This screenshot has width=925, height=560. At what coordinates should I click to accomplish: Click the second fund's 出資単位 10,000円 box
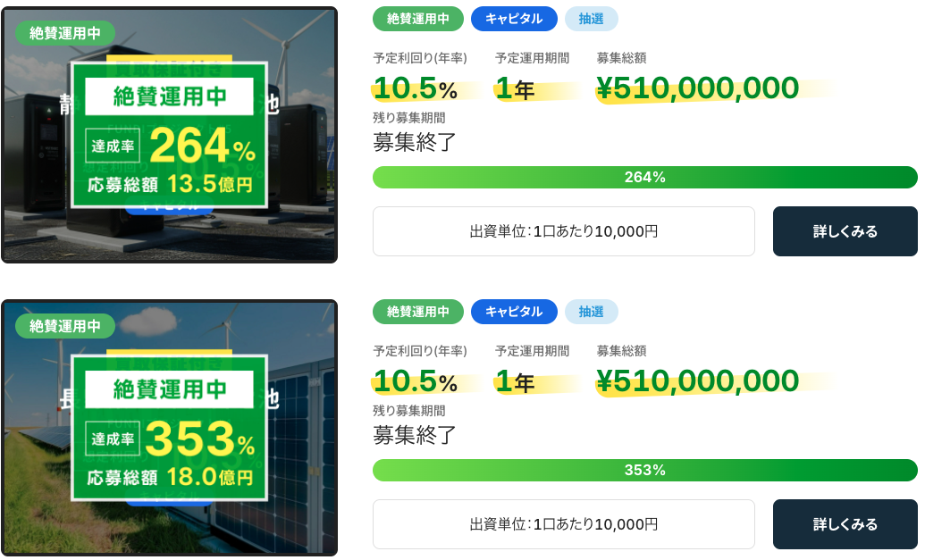pyautogui.click(x=563, y=524)
